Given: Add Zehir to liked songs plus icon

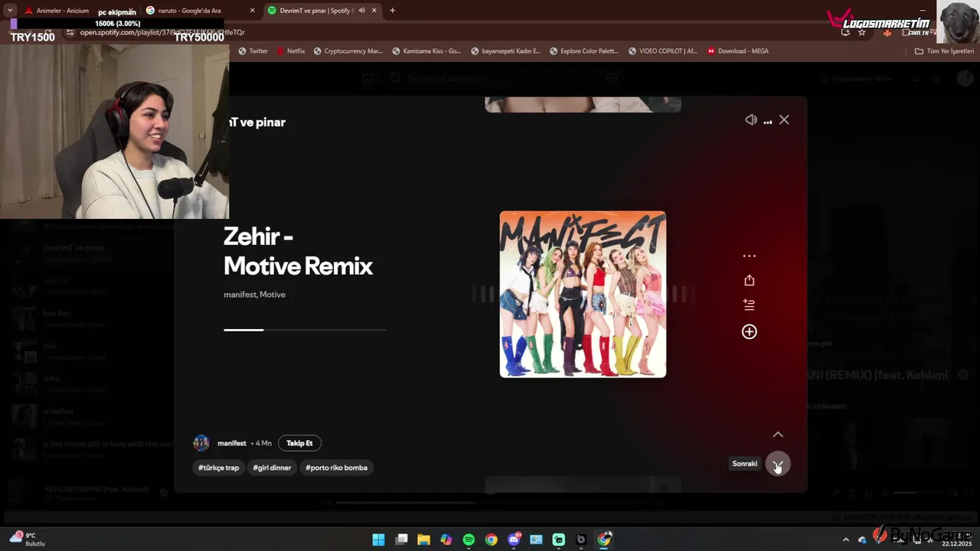Looking at the screenshot, I should [x=749, y=331].
